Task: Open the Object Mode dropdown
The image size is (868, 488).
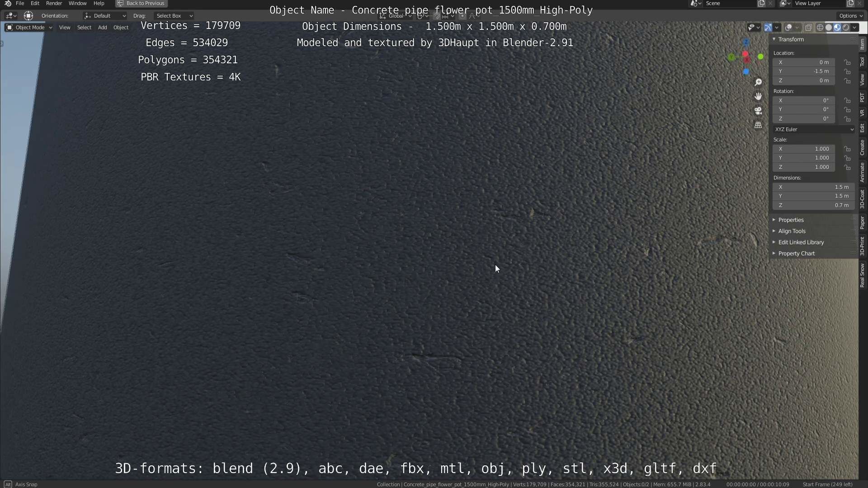Action: 29,28
